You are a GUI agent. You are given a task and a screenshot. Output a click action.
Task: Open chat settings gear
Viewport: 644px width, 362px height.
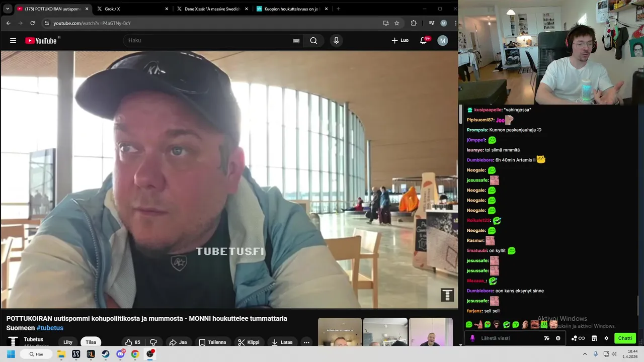(606, 338)
